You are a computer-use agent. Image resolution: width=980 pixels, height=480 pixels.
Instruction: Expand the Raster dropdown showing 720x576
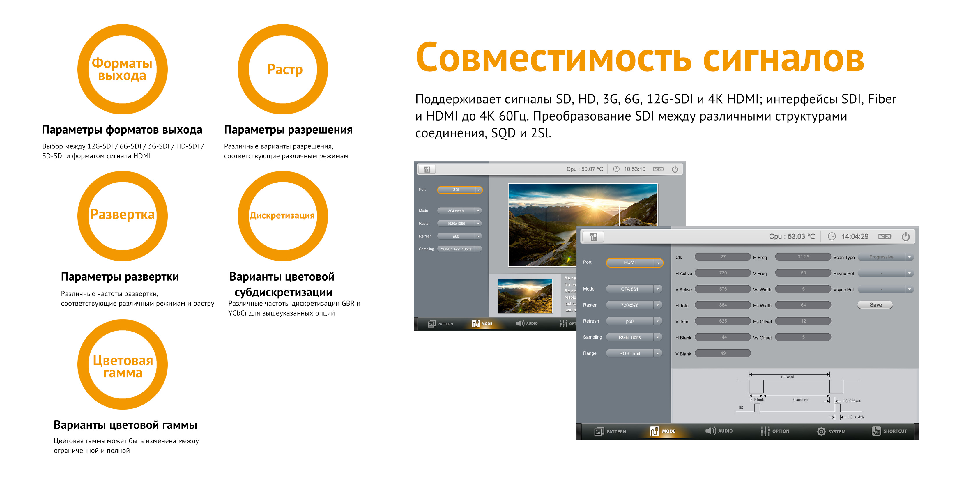[x=634, y=305]
